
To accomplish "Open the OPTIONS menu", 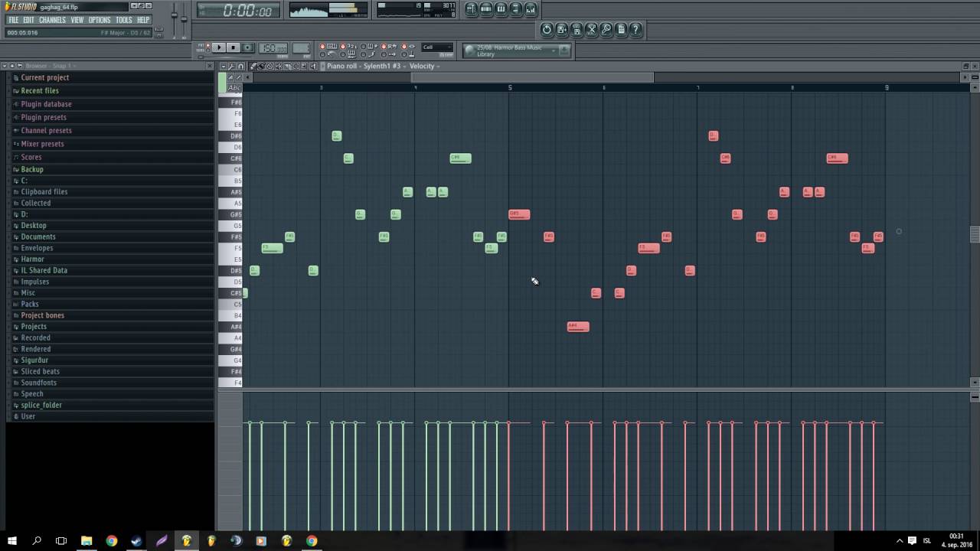I will click(x=100, y=20).
